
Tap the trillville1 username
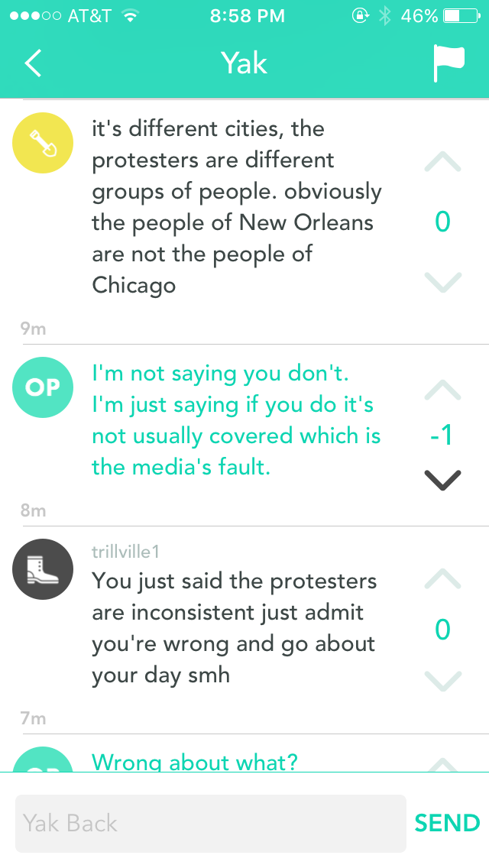coord(125,552)
